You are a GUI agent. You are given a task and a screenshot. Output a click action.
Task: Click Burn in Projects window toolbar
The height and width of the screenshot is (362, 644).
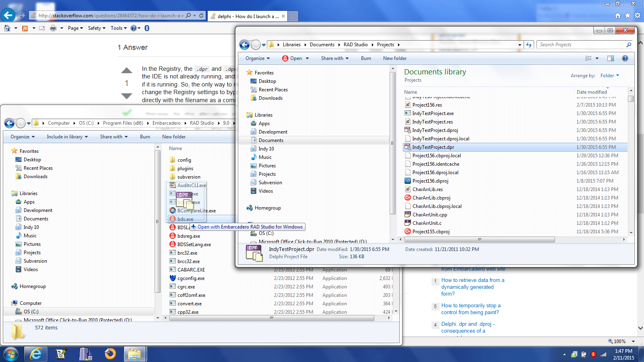[366, 58]
